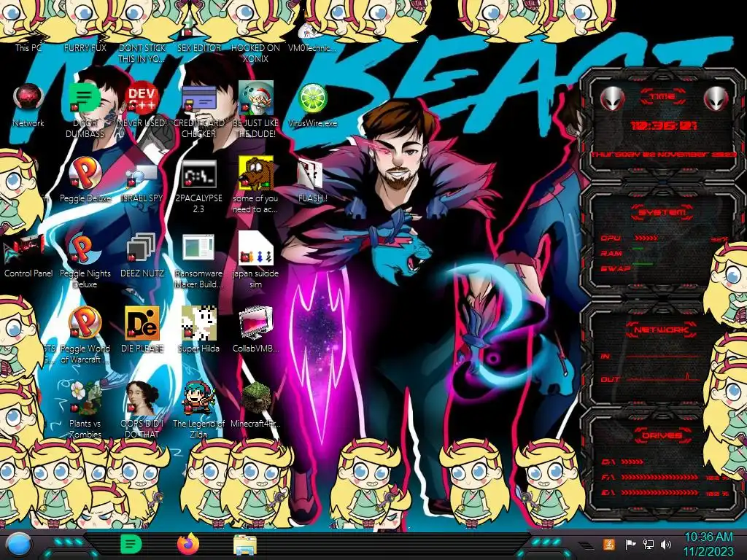Click the orange Java tray icon
This screenshot has width=747, height=560.
[609, 544]
